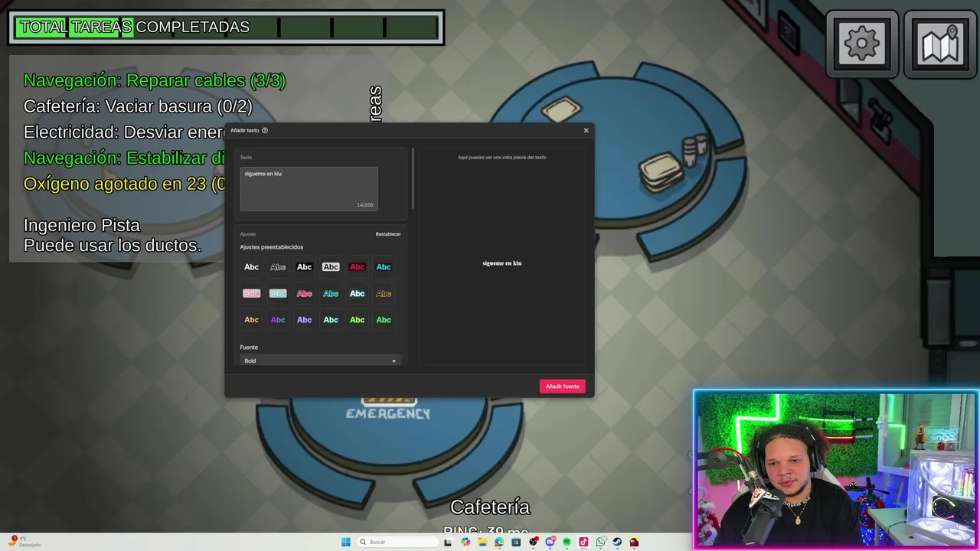Click the webcam overlay thumbnail
Viewport: 980px width, 551px height.
(836, 470)
